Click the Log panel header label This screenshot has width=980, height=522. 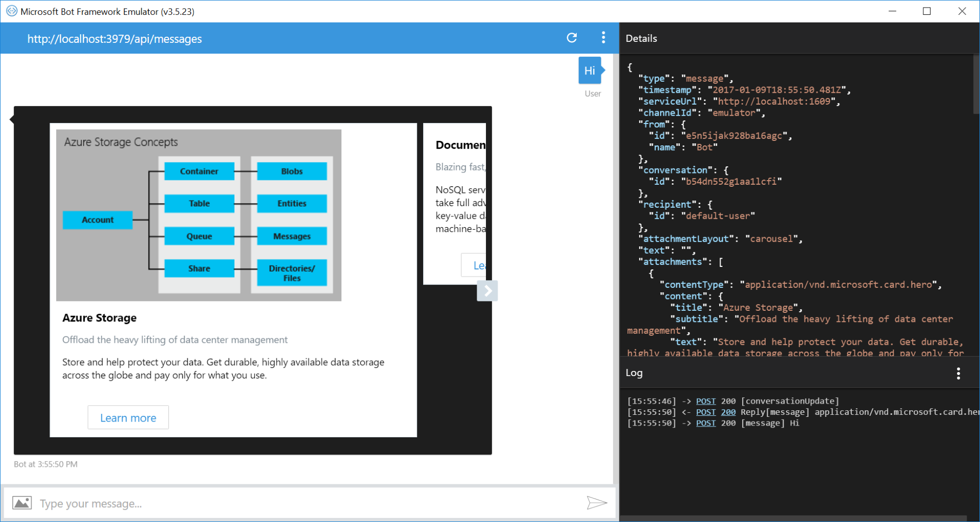634,373
